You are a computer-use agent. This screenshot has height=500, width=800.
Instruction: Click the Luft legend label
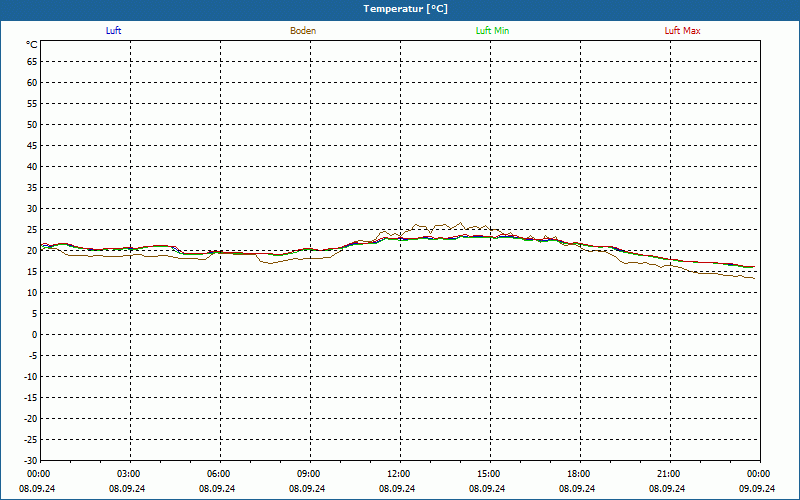pos(113,31)
